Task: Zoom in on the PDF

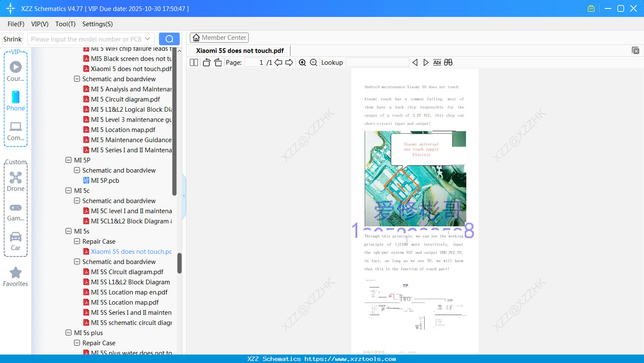Action: pyautogui.click(x=302, y=63)
